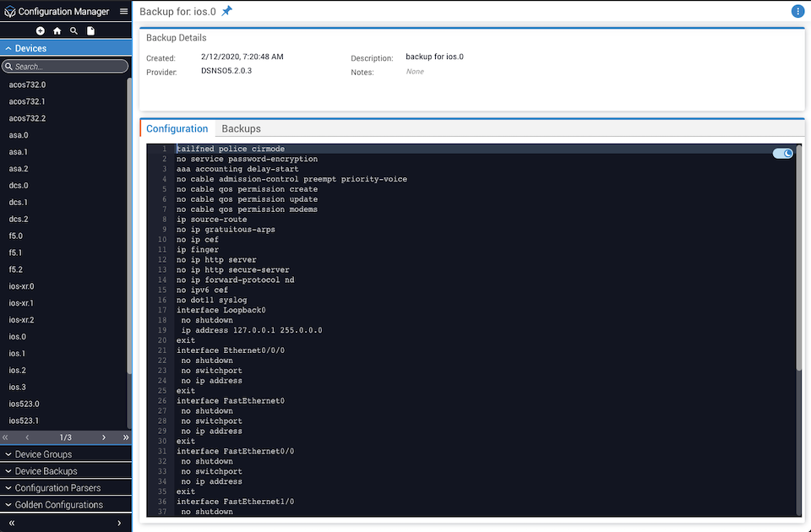Click the magnifier search icon in sidebar toolbar

click(x=74, y=31)
